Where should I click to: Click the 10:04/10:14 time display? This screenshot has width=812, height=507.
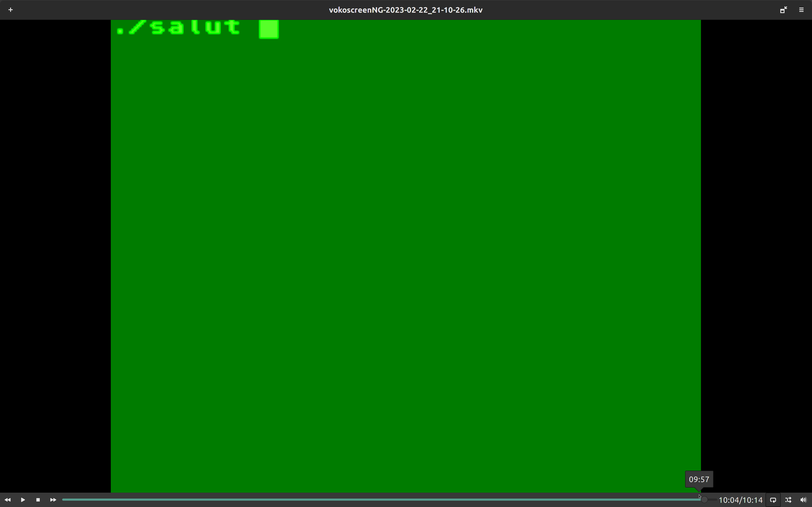(x=740, y=500)
